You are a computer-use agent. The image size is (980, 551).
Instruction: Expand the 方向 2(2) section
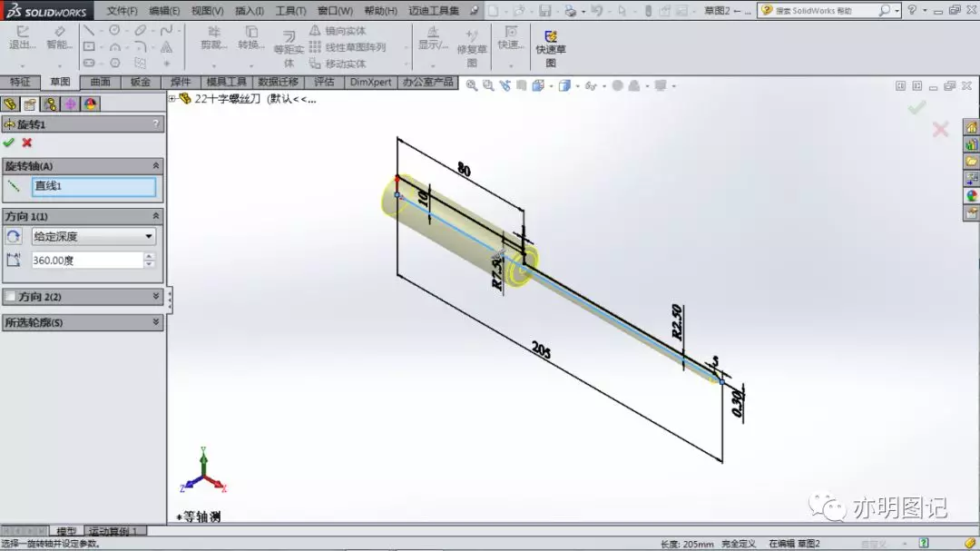pyautogui.click(x=156, y=297)
